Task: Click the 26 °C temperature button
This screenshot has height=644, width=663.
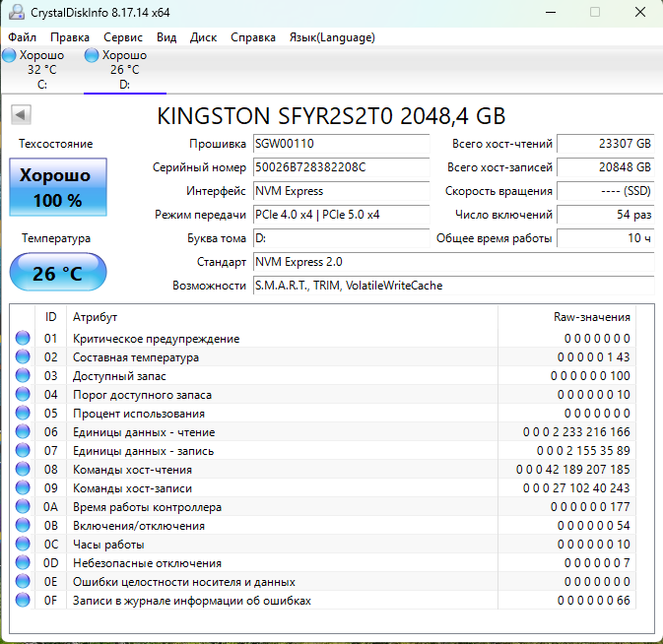Action: [57, 273]
